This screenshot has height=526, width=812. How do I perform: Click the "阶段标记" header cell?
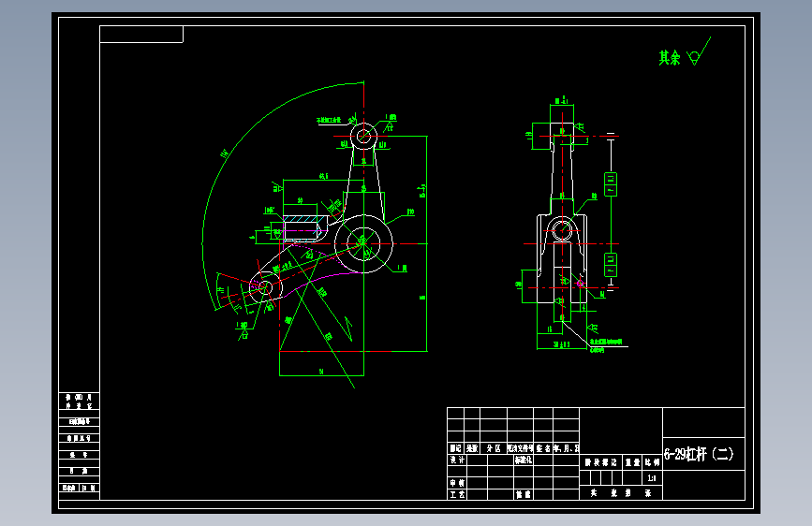(x=600, y=462)
